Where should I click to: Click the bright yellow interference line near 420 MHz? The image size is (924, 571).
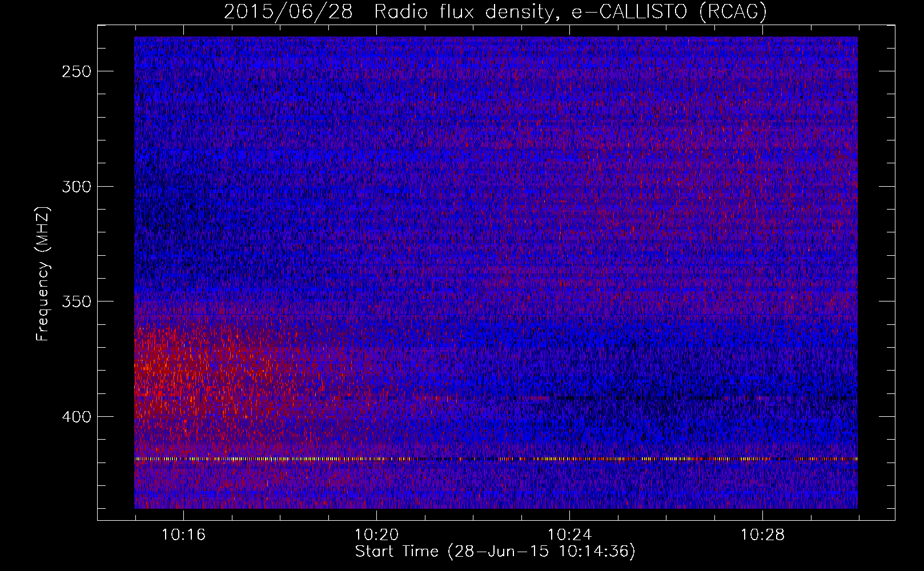point(496,459)
